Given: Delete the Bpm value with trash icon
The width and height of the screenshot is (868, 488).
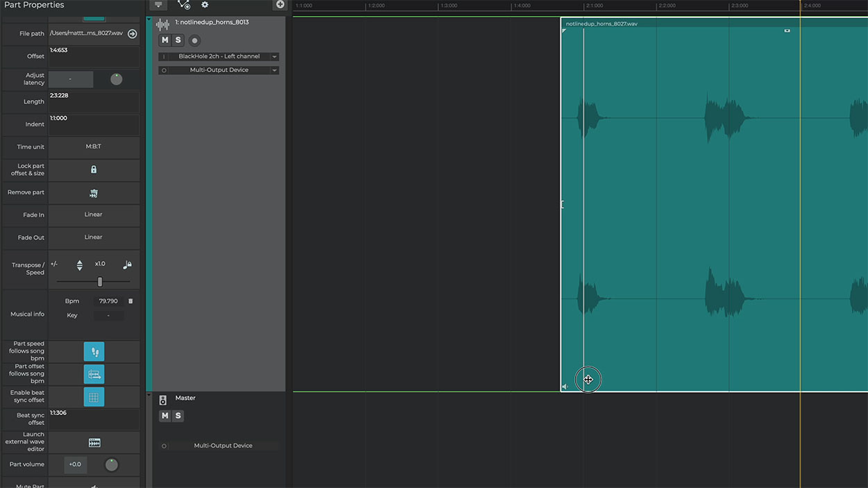Looking at the screenshot, I should [131, 301].
